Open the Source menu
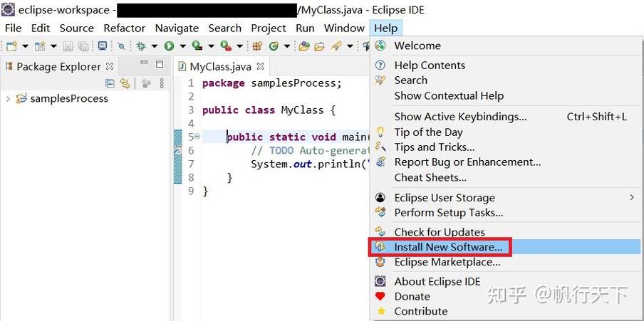 point(77,28)
